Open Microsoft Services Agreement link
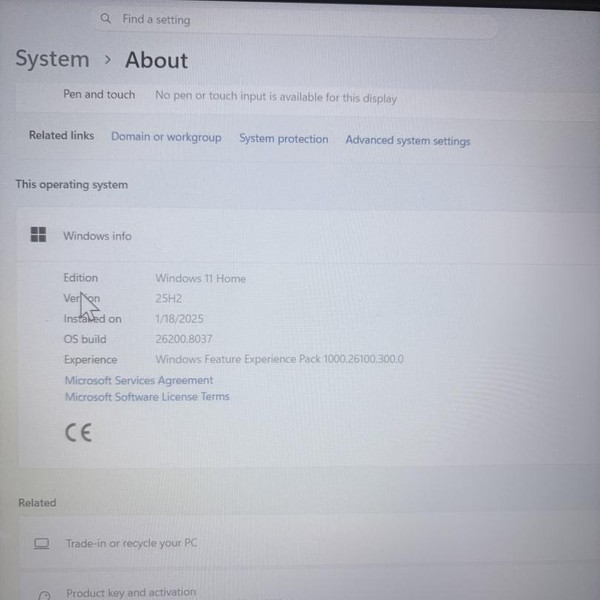Viewport: 600px width, 600px height. [139, 380]
